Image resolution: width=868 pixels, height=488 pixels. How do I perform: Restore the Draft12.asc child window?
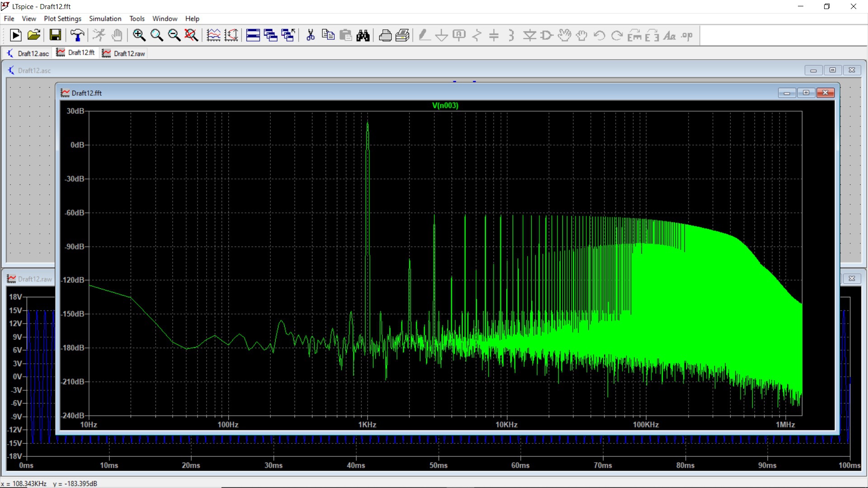(832, 70)
